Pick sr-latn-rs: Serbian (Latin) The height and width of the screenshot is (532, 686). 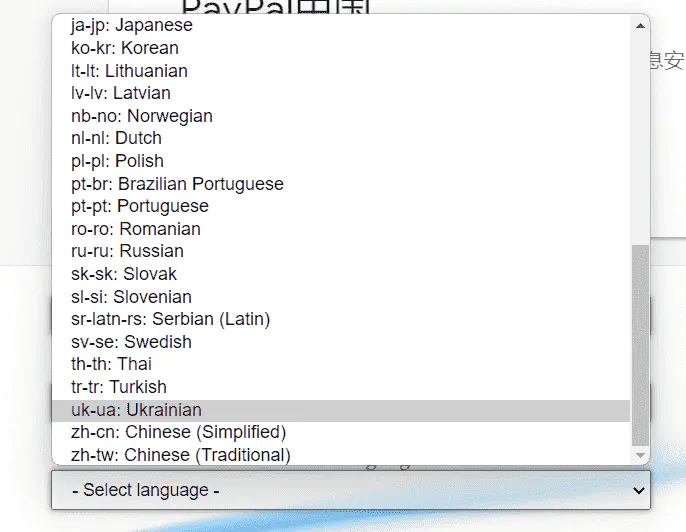pos(341,319)
